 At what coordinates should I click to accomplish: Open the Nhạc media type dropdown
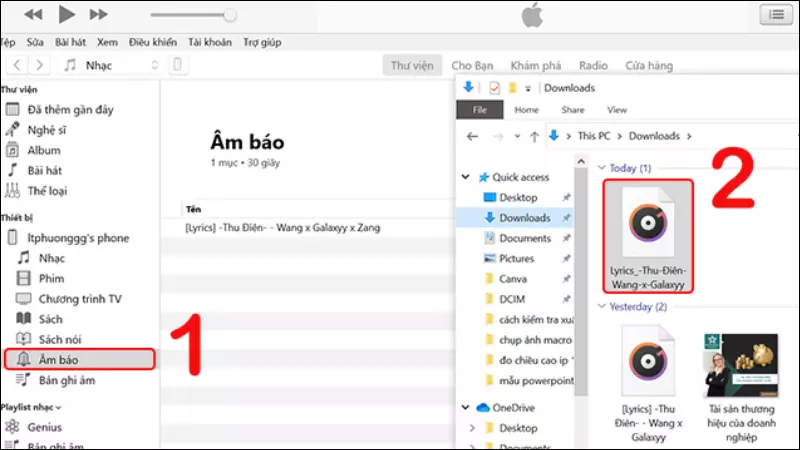point(112,65)
